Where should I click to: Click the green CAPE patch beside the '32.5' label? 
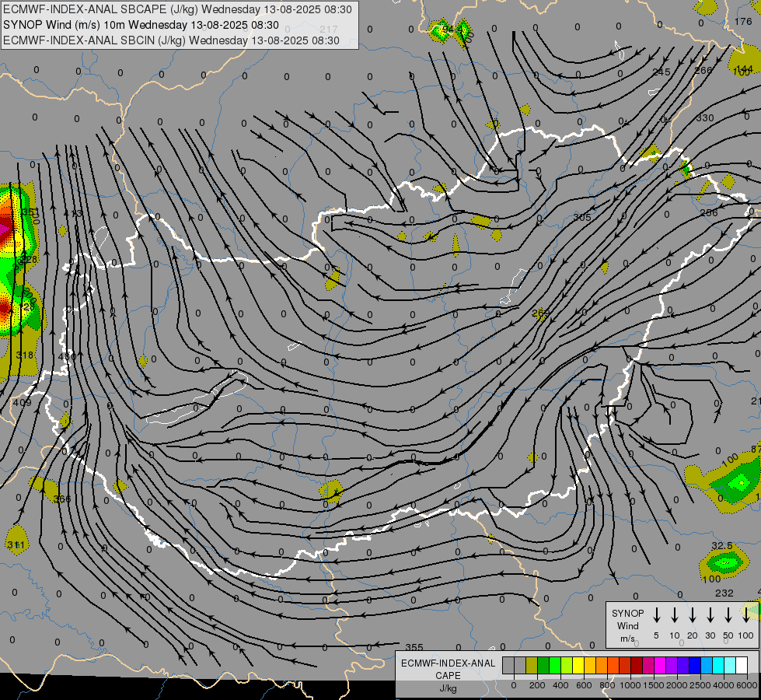click(x=724, y=563)
